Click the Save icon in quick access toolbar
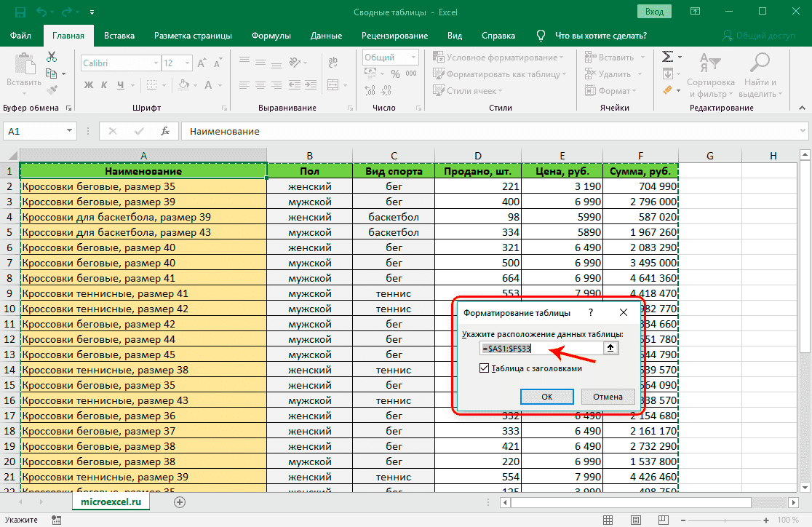 tap(20, 12)
